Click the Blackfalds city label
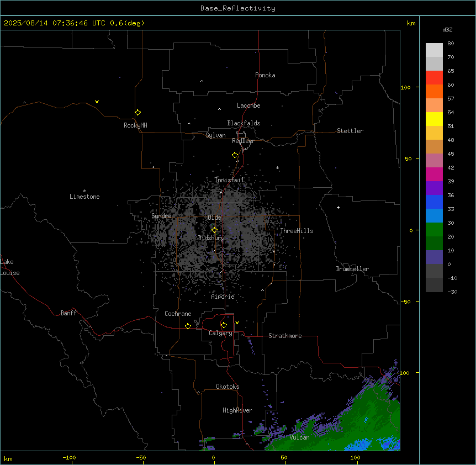This screenshot has width=476, height=465. coord(244,123)
